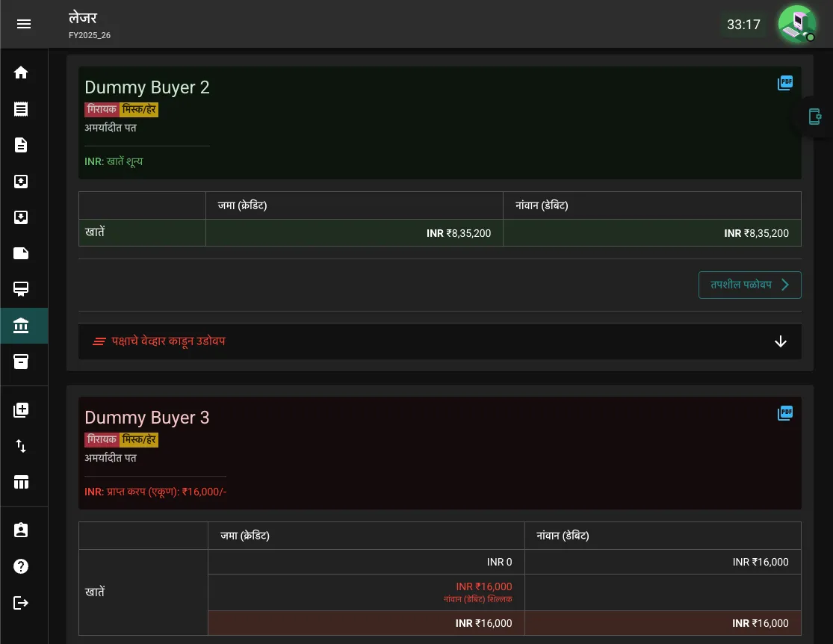
Task: Open the table columns sidebar icon
Action: tap(21, 482)
